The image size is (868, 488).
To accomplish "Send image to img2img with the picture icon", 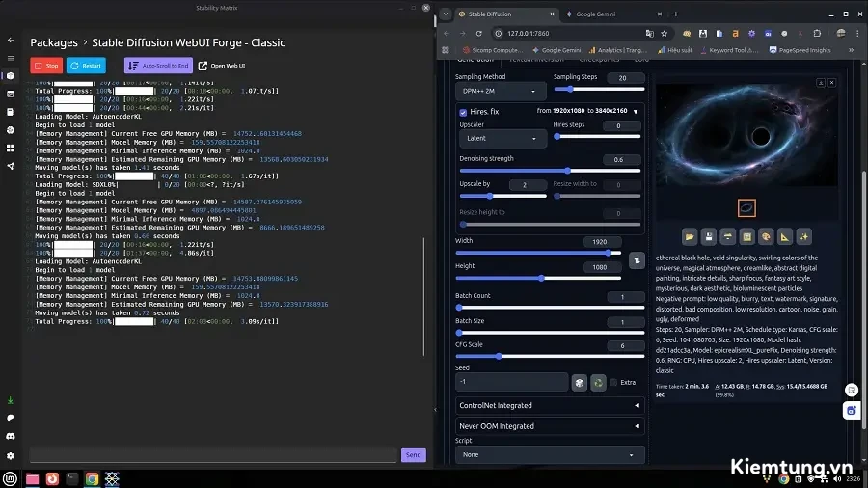I will tap(746, 237).
